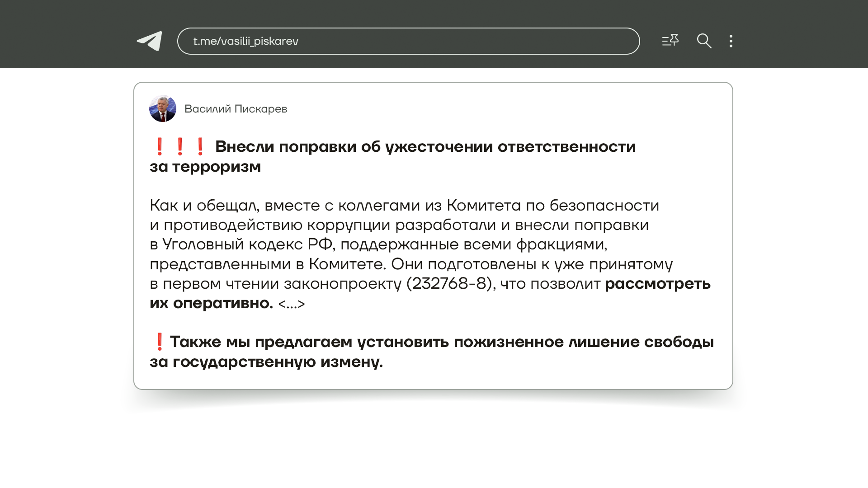Screen dimensions: 868x488
Task: Click bold phrase "их оперативно."
Action: [211, 303]
